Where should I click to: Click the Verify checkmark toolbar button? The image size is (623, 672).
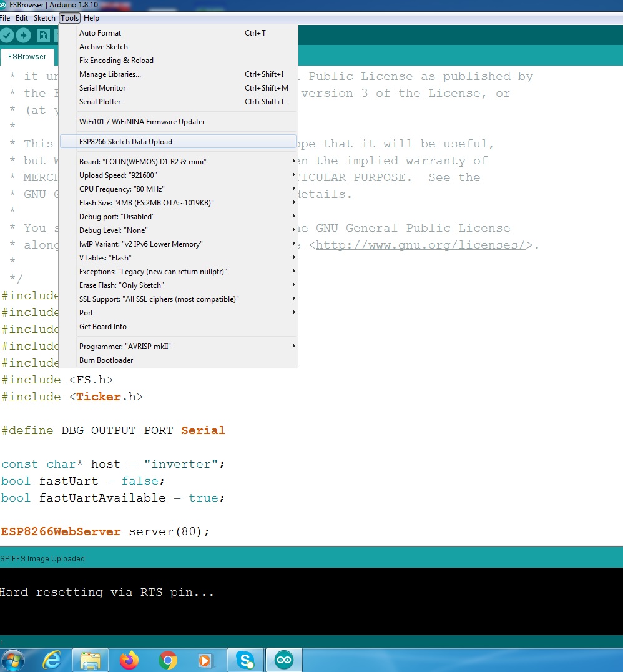[x=7, y=36]
